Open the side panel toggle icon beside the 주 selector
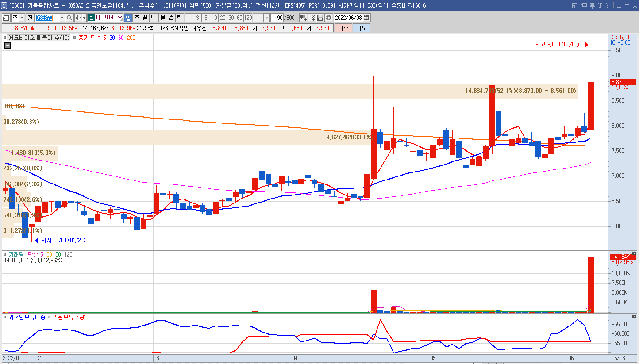This screenshot has width=639, height=364. [x=6, y=18]
